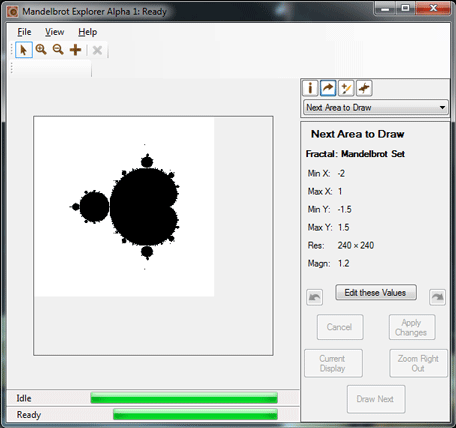Activate the zoom in magnifier tool
Image resolution: width=456 pixels, height=428 pixels.
41,50
